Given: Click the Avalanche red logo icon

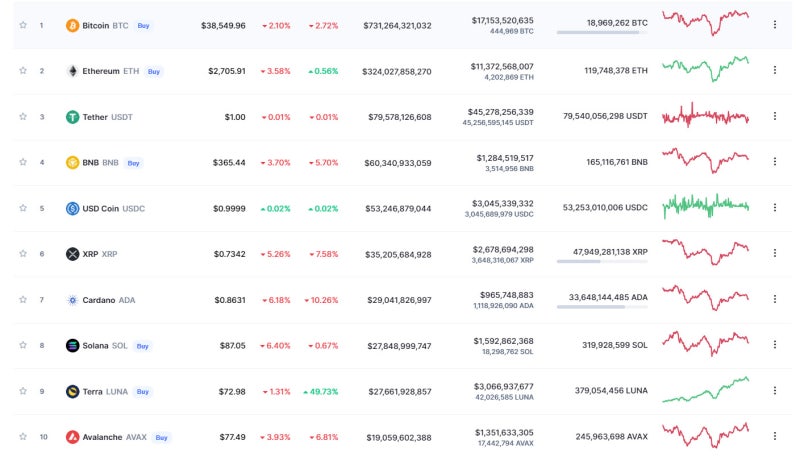Looking at the screenshot, I should pos(72,437).
